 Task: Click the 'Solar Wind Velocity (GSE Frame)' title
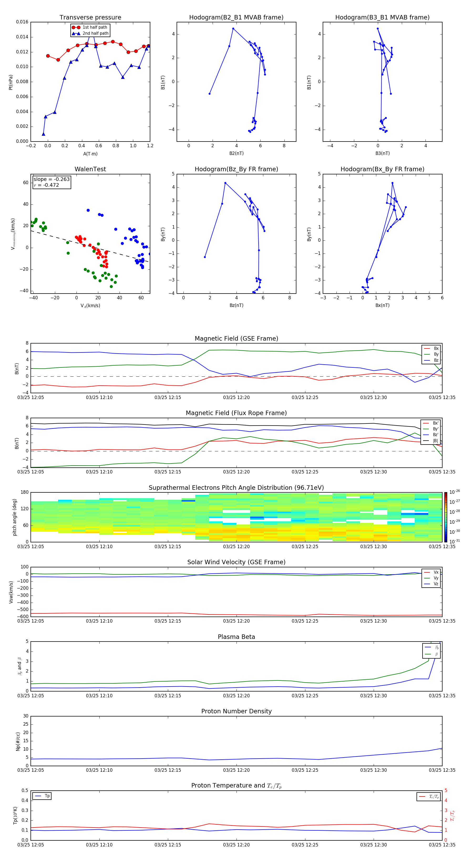coord(236,562)
